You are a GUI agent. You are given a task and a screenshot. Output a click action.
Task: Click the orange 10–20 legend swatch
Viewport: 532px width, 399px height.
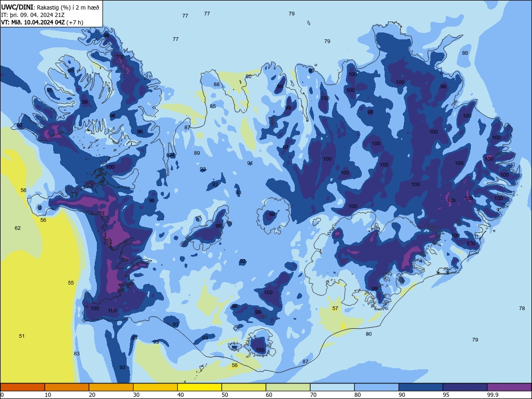click(67, 387)
